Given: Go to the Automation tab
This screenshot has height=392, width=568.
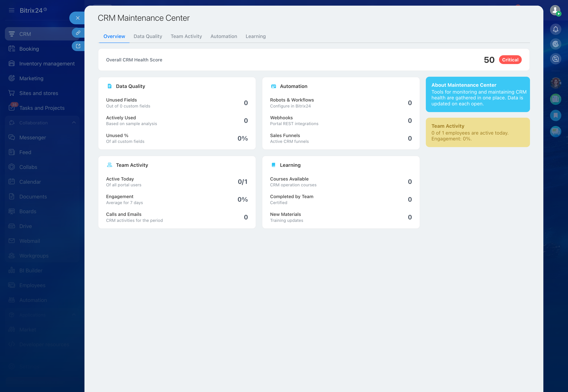Looking at the screenshot, I should [x=223, y=36].
